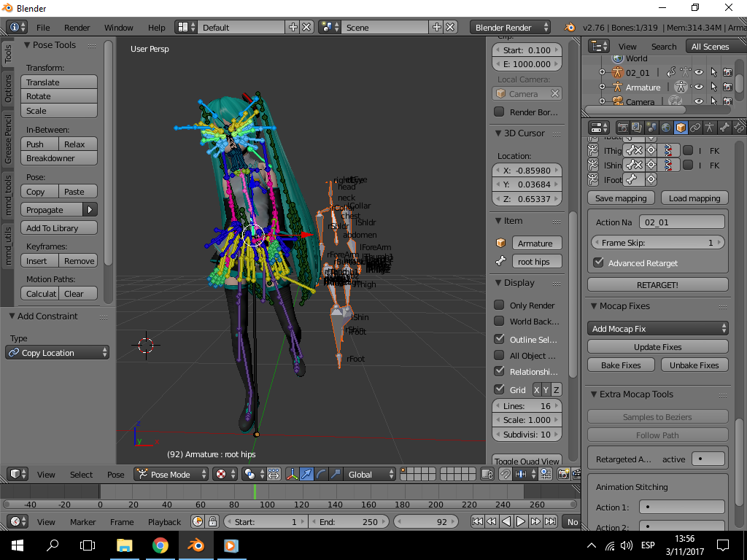
Task: Hide 02_01 with its eye icon
Action: pyautogui.click(x=698, y=72)
